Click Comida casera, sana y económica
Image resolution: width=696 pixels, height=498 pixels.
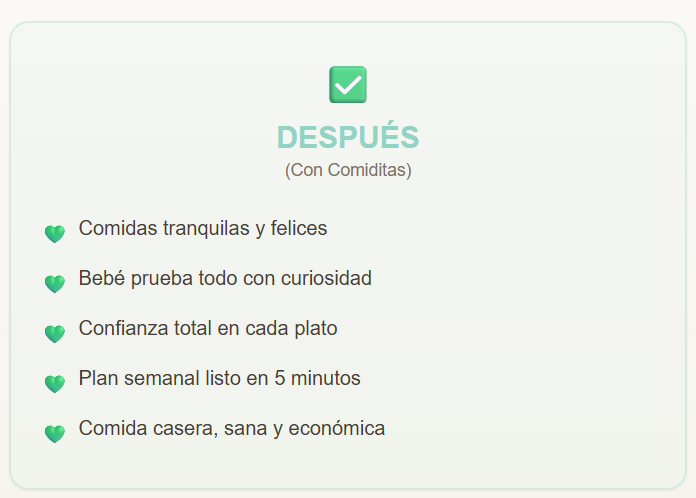(x=231, y=429)
